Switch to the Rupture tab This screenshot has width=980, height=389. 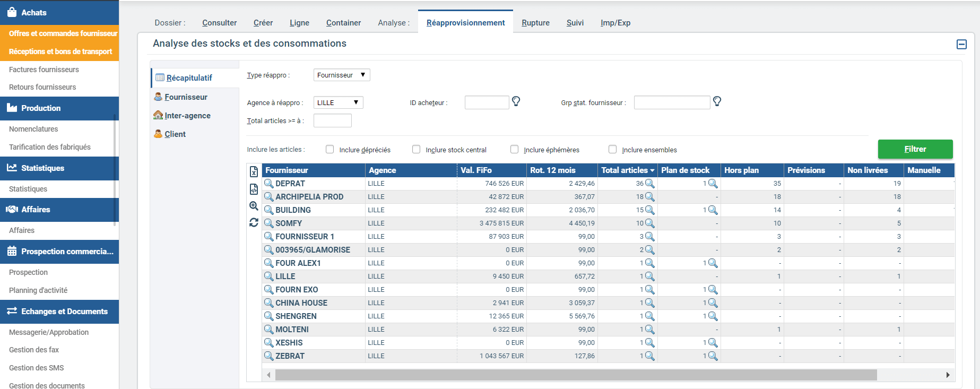[x=535, y=23]
